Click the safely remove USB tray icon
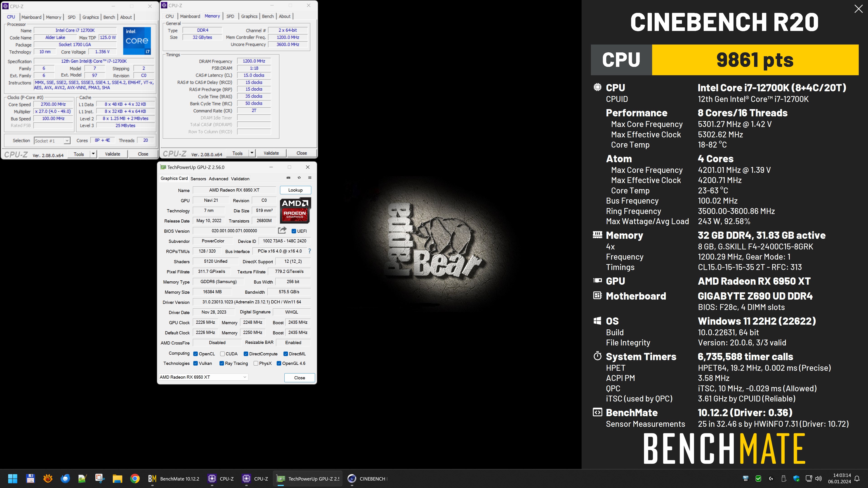 click(x=784, y=479)
